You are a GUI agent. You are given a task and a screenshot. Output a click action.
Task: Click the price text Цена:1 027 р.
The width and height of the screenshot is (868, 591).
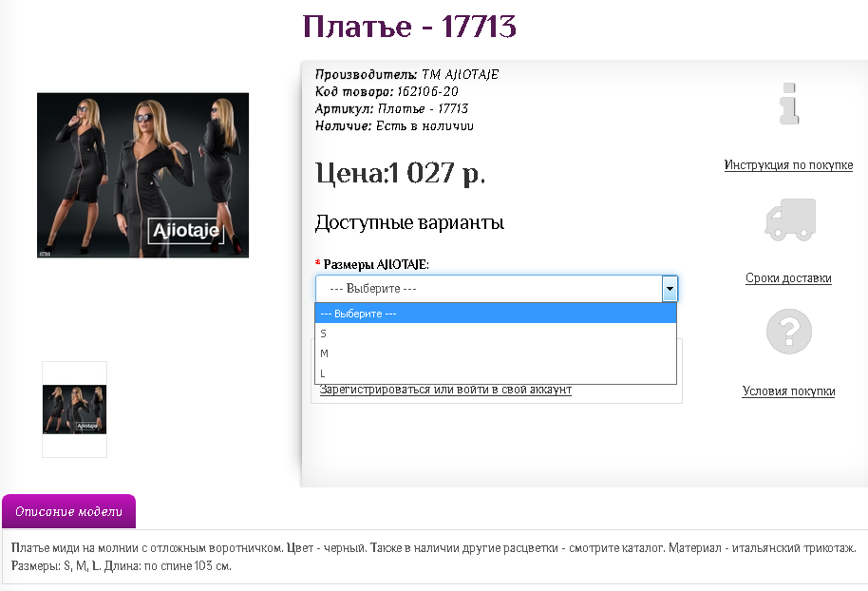tap(400, 173)
